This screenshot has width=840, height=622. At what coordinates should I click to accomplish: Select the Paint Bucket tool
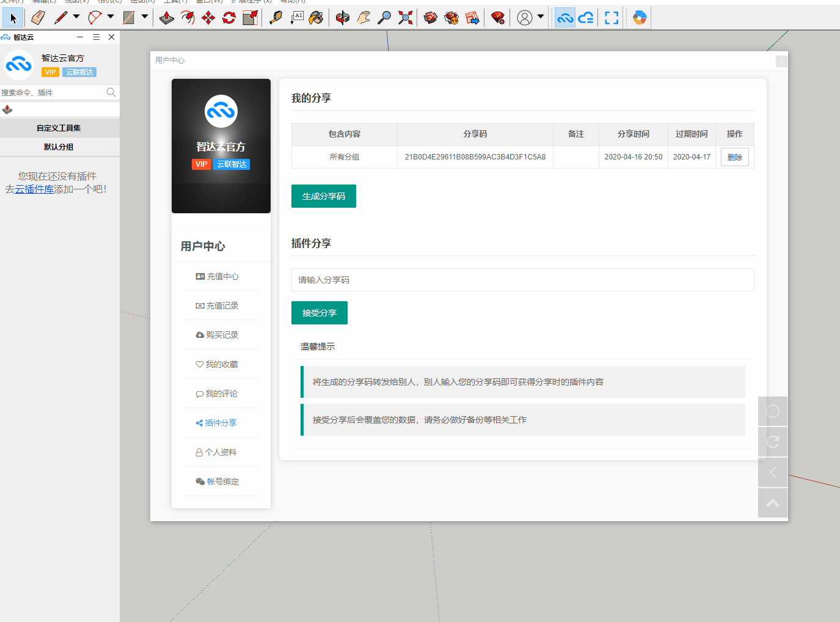click(x=316, y=18)
